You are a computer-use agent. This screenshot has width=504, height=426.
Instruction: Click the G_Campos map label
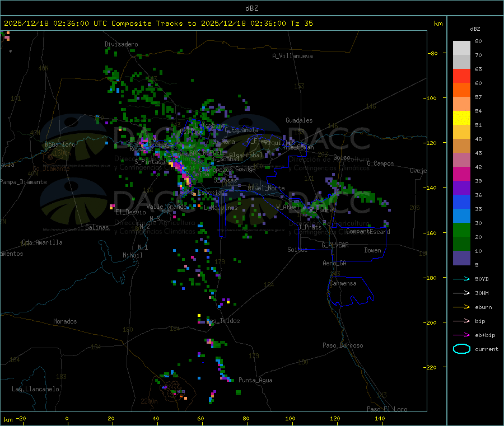coord(380,163)
